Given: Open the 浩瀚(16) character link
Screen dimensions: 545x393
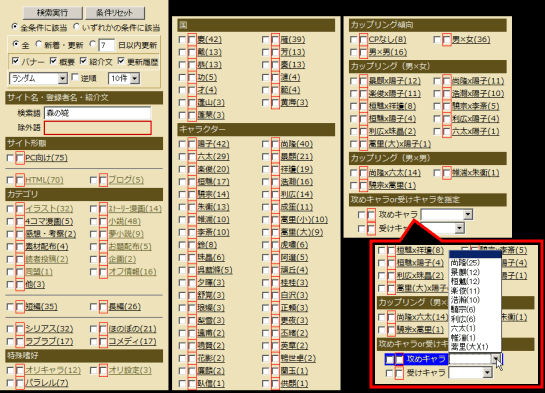Looking at the screenshot, I should pyautogui.click(x=296, y=182).
